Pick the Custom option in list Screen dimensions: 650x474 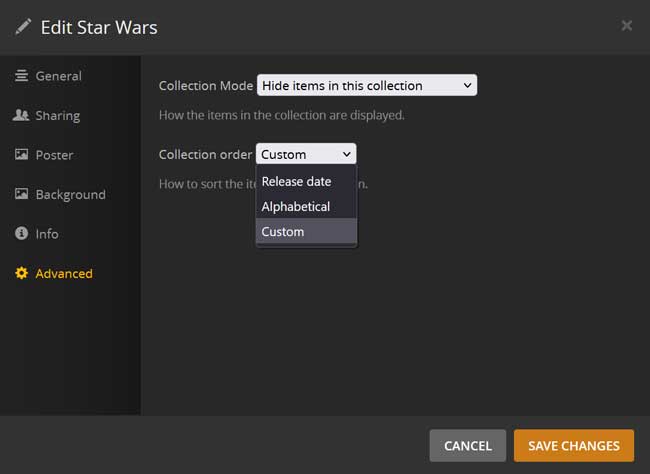[x=306, y=231]
